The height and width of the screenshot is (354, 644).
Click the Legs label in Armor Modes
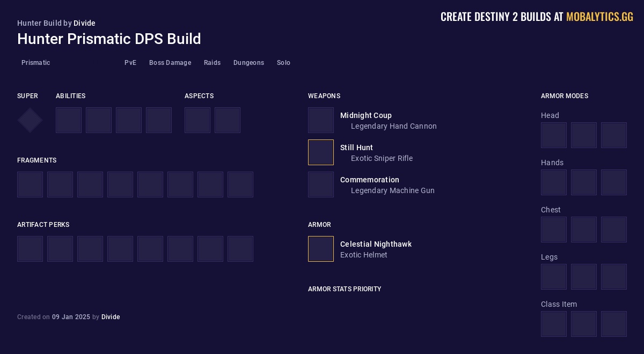tap(549, 257)
